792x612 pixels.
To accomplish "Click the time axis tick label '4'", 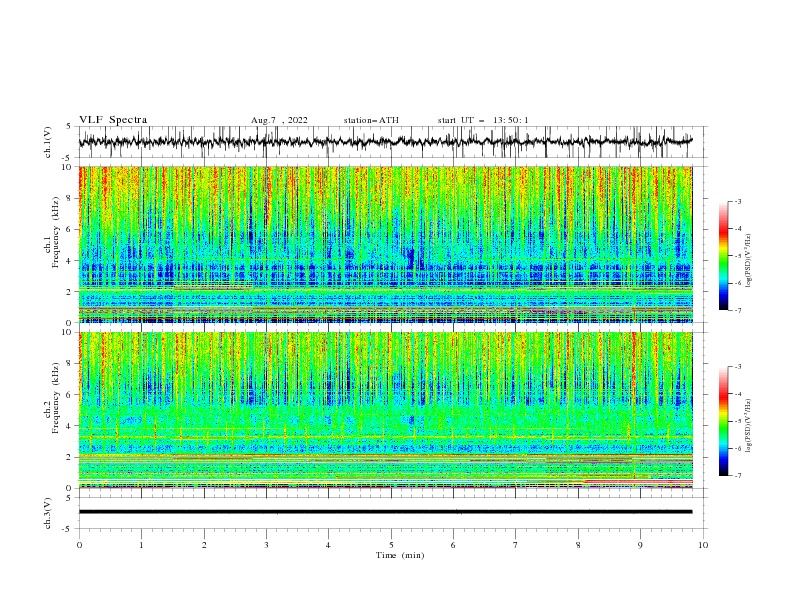I will point(329,545).
